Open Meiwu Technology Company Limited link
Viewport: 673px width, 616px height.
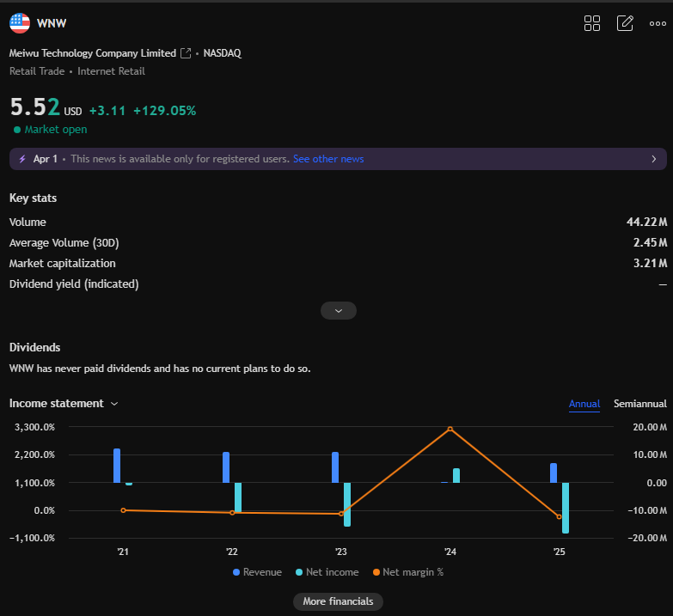tap(93, 53)
